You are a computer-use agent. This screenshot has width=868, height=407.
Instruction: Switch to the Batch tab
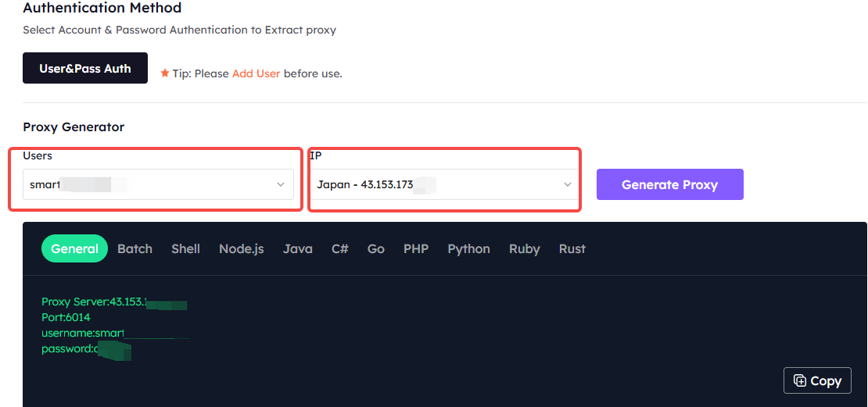(135, 249)
